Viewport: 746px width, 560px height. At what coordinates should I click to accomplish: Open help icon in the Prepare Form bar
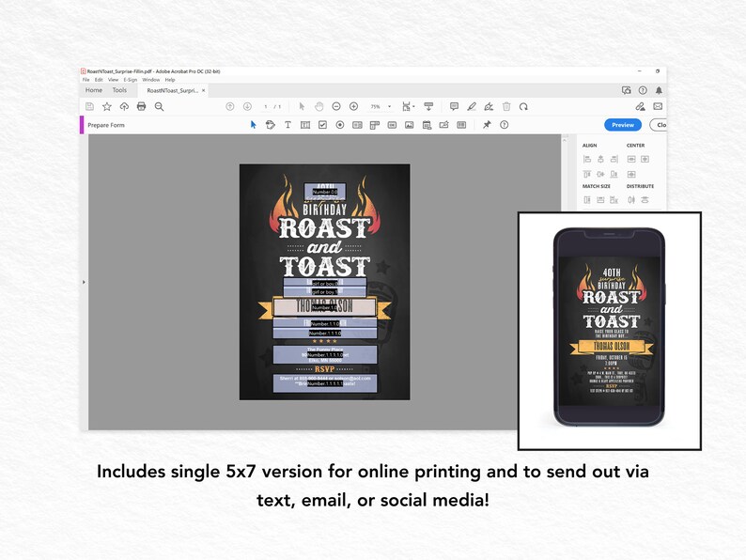[504, 125]
